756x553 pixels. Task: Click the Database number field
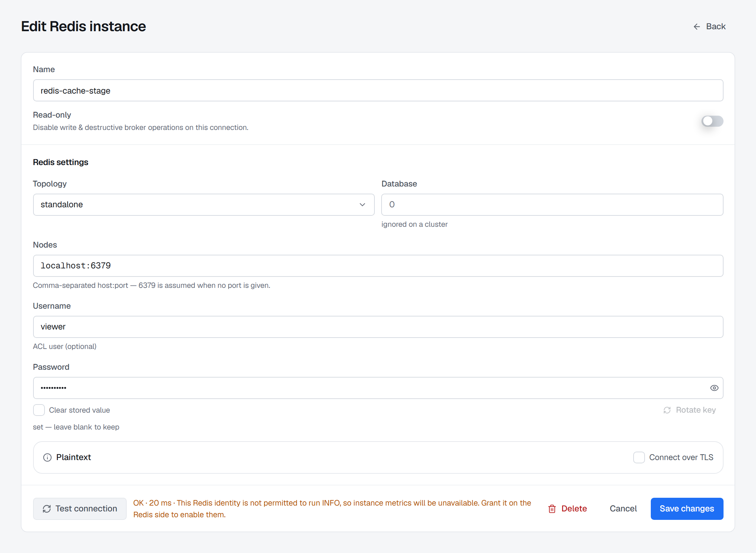[552, 204]
